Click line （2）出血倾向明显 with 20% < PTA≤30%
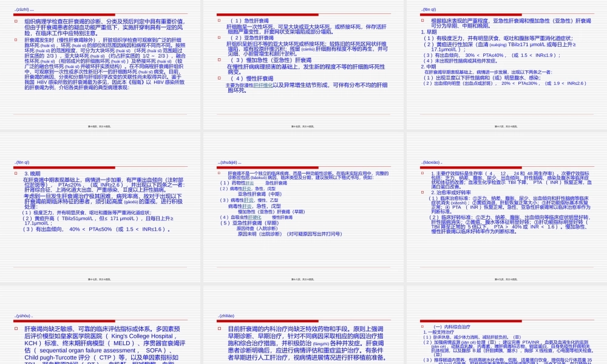Image resolution: width=607 pixels, height=364 pixels. [x=504, y=83]
